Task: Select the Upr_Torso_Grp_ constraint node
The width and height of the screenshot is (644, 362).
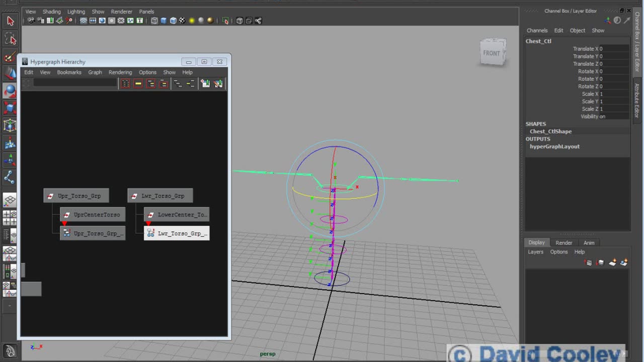Action: 93,233
